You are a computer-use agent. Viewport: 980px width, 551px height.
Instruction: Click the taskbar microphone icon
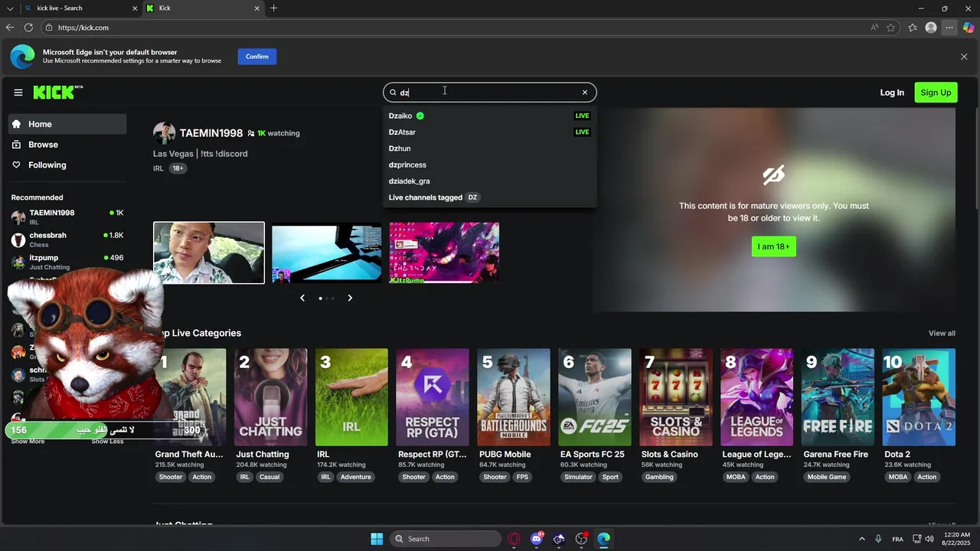coord(878,539)
